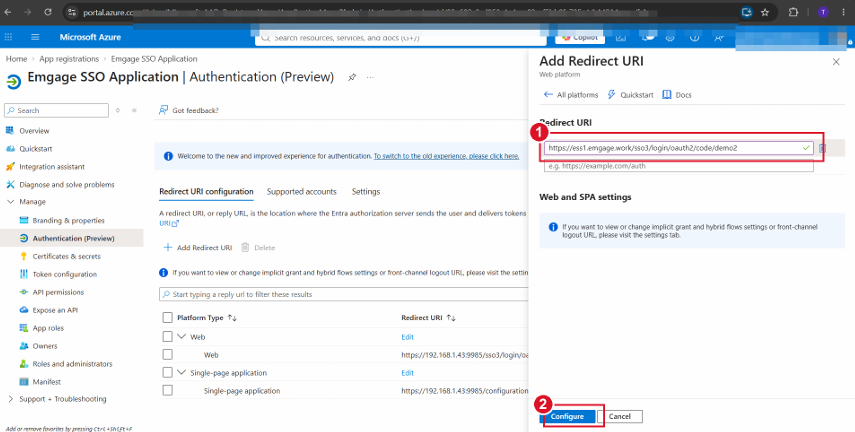This screenshot has height=432, width=855.
Task: Toggle the expand/collapse all menu diamond icon
Action: pos(118,110)
